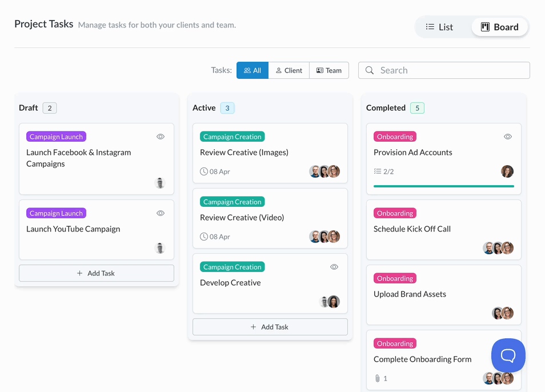Click the magnifier icon in Search
The image size is (545, 392).
click(370, 70)
